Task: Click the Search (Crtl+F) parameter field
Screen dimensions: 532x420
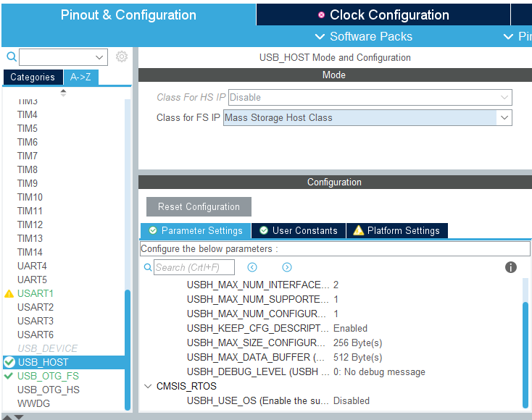Action: pyautogui.click(x=194, y=267)
